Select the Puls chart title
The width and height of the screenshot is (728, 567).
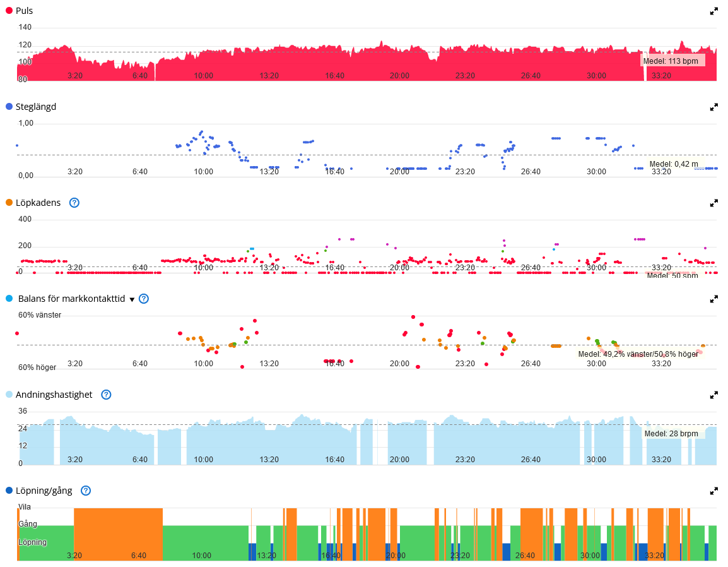pyautogui.click(x=24, y=11)
